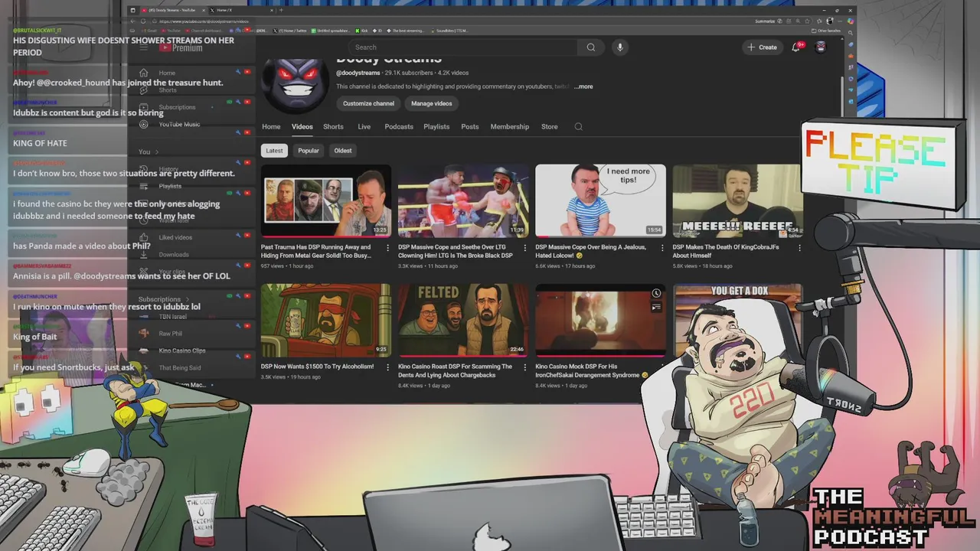Image resolution: width=980 pixels, height=551 pixels.
Task: Open the Membership tab
Action: tap(510, 127)
